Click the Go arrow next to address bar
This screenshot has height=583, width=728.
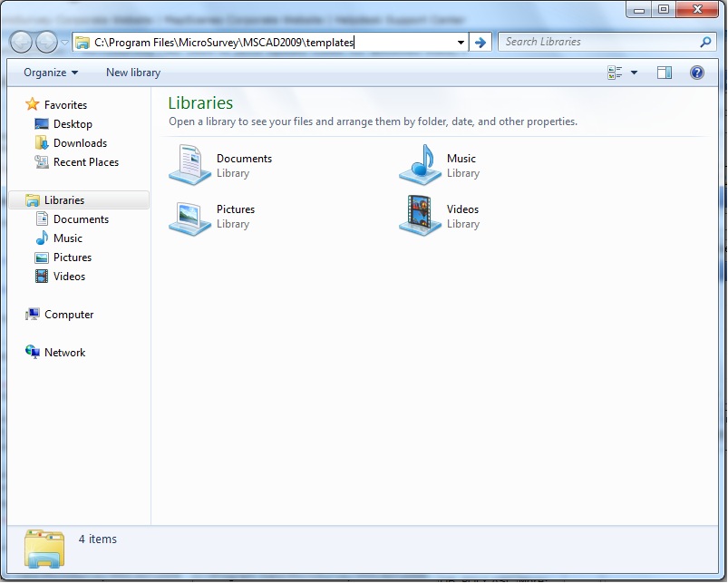point(480,42)
